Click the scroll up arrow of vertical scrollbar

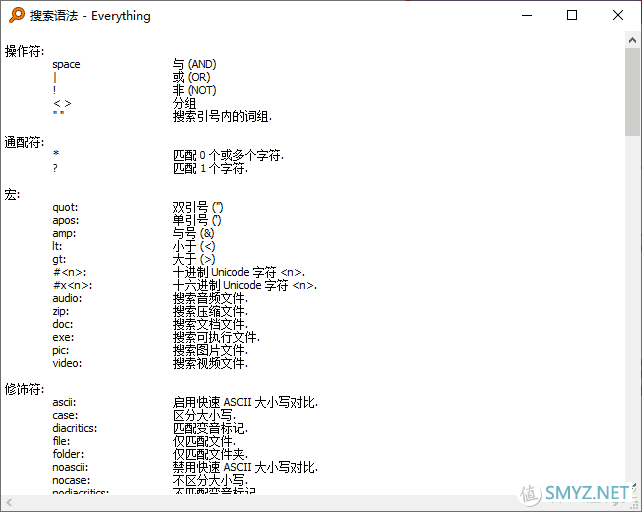coord(632,40)
